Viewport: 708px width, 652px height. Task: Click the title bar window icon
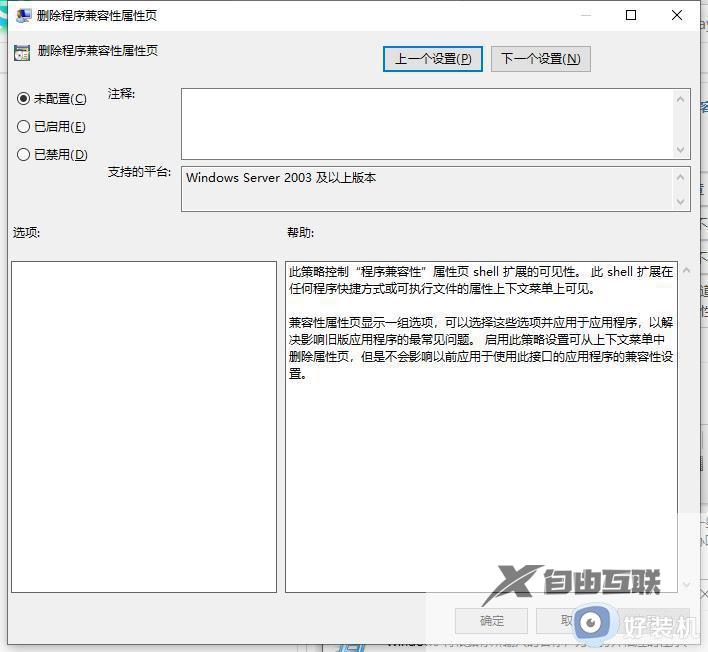click(23, 15)
